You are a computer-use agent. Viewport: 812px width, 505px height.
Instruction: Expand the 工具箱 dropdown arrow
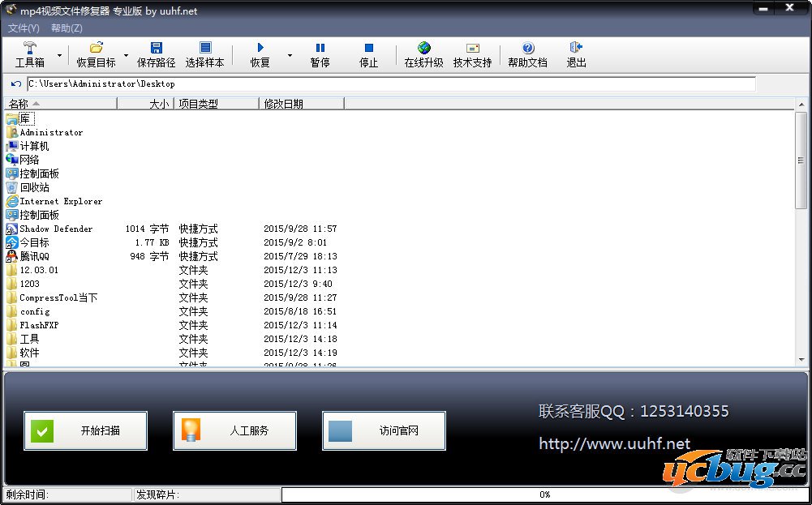pyautogui.click(x=59, y=56)
